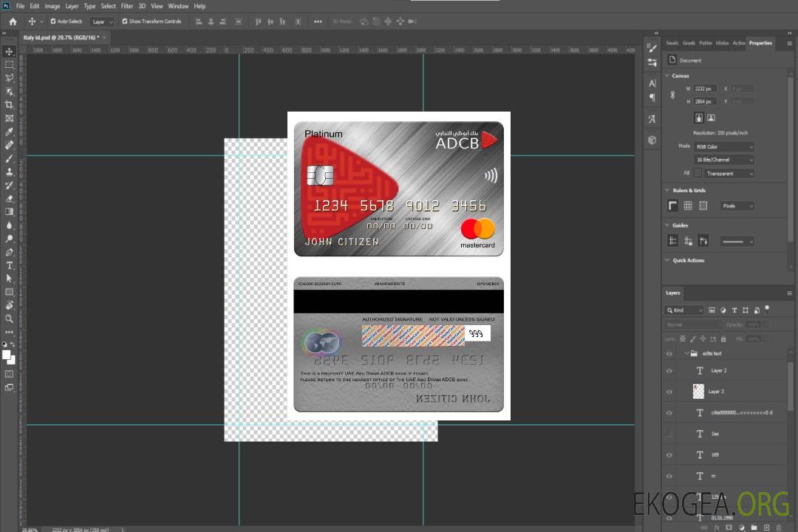Viewport: 798px width, 532px height.
Task: Click the canvas Fill color swatch
Action: click(698, 174)
